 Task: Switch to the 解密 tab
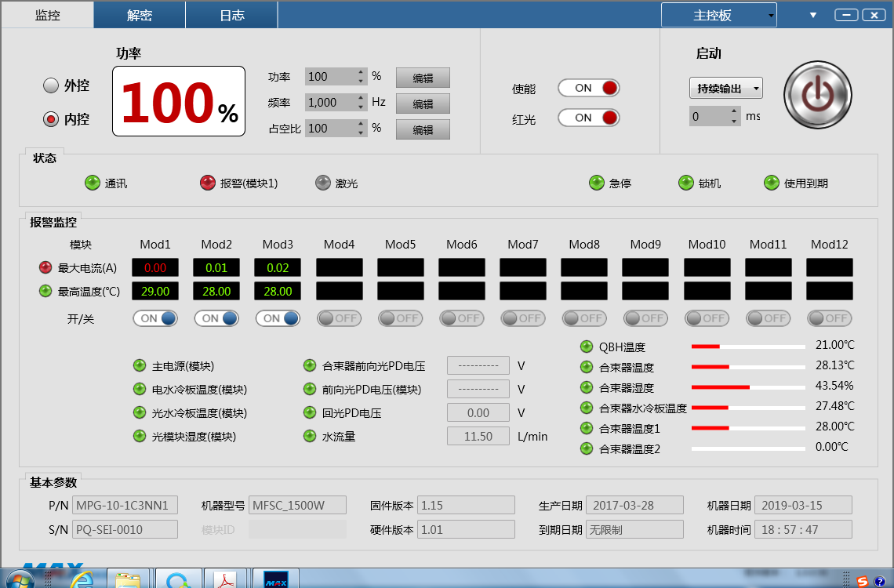[140, 15]
